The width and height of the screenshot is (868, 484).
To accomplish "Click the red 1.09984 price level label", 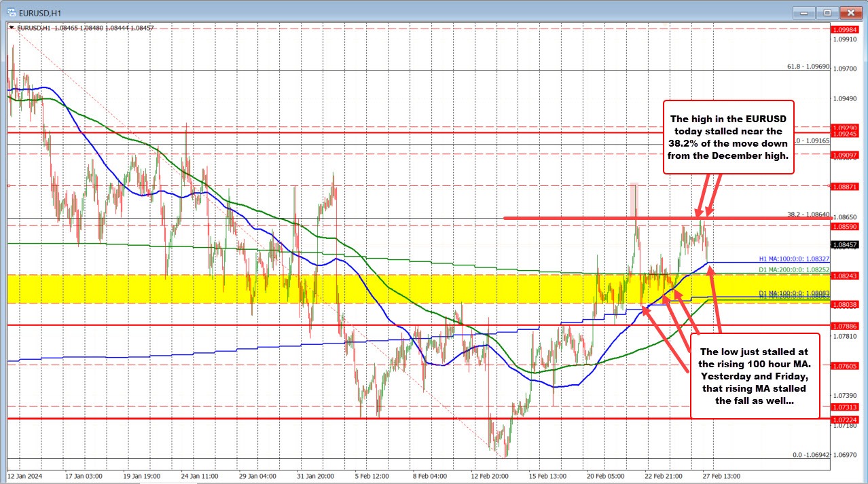I will [x=845, y=30].
